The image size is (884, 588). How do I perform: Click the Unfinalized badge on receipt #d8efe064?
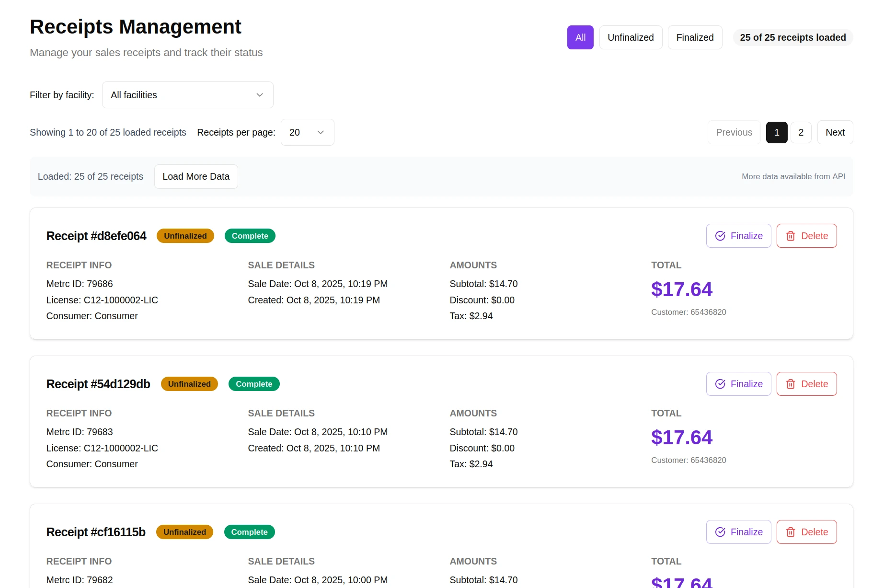click(x=185, y=235)
